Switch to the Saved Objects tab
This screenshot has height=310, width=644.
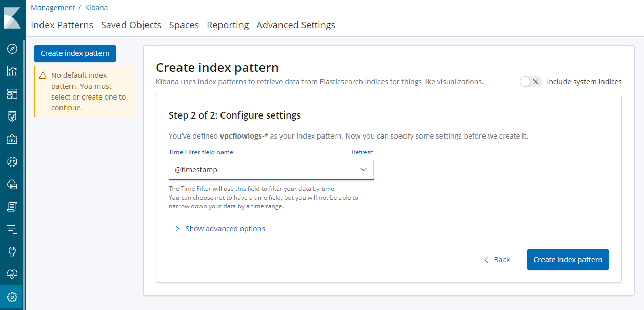131,25
